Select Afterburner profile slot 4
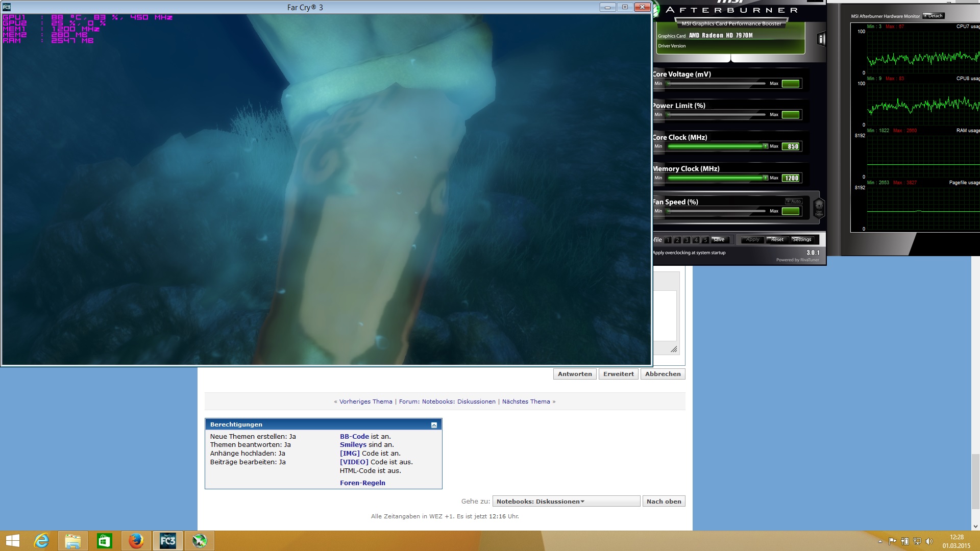 pyautogui.click(x=696, y=240)
